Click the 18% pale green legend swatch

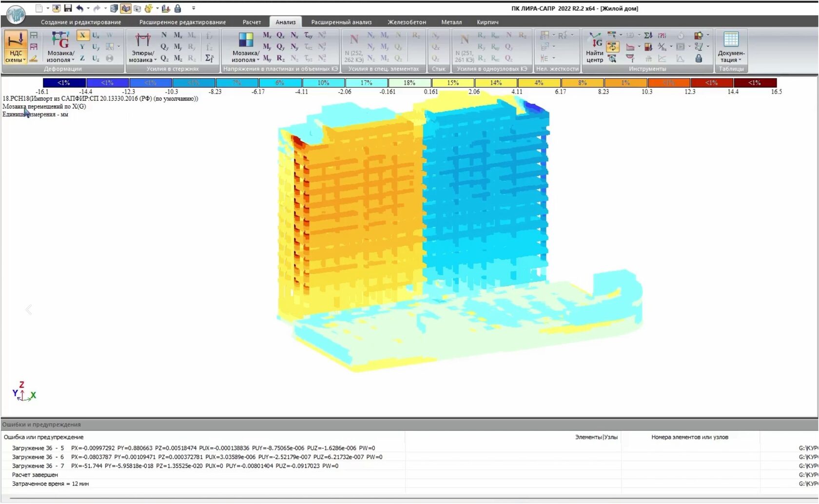point(409,83)
